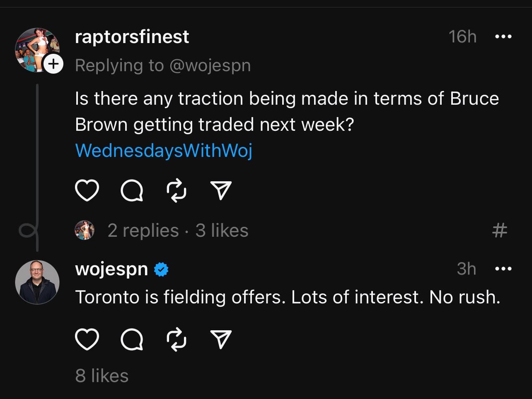Like the wojespn reply with heart icon
The height and width of the screenshot is (399, 532).
(x=87, y=340)
